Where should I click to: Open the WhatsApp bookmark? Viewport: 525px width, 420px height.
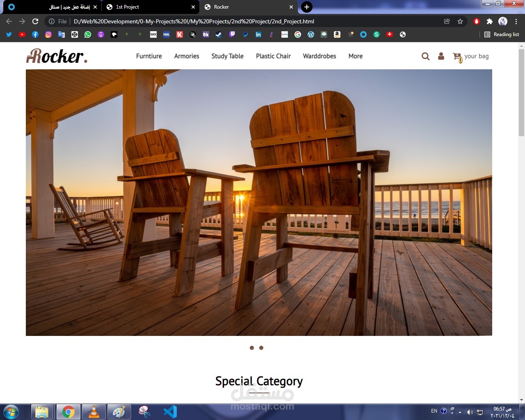87,34
